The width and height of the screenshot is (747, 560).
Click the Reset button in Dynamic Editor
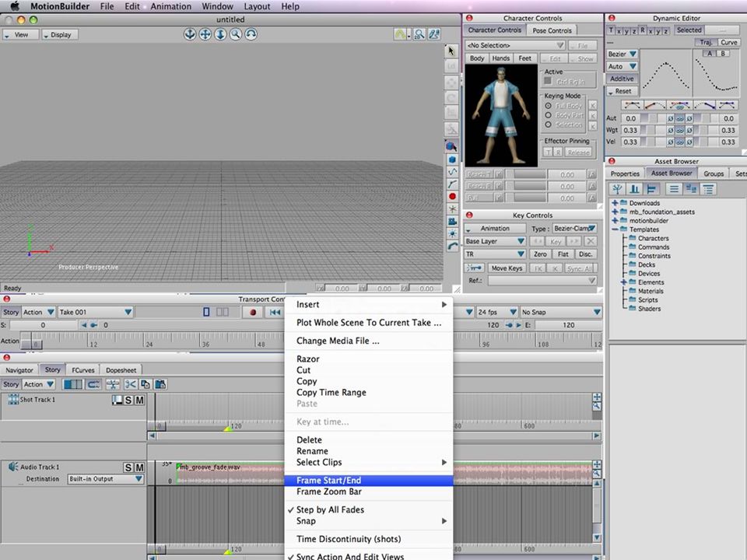[x=622, y=91]
